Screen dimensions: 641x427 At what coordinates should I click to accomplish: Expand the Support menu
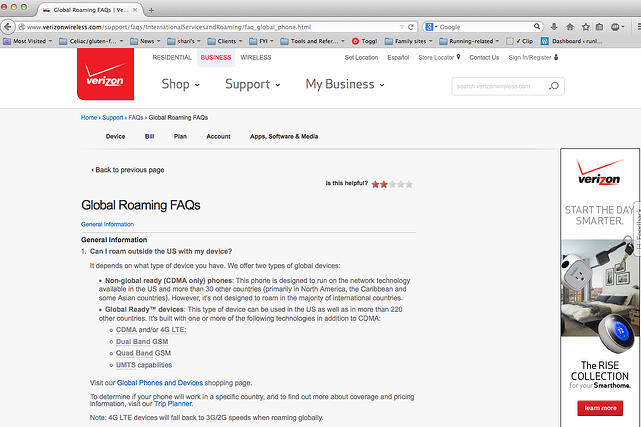point(253,84)
